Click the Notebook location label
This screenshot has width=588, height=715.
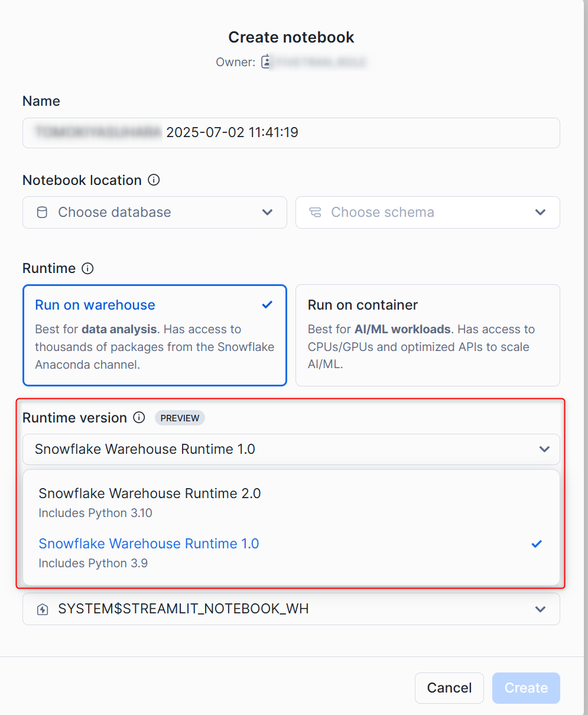coord(82,180)
